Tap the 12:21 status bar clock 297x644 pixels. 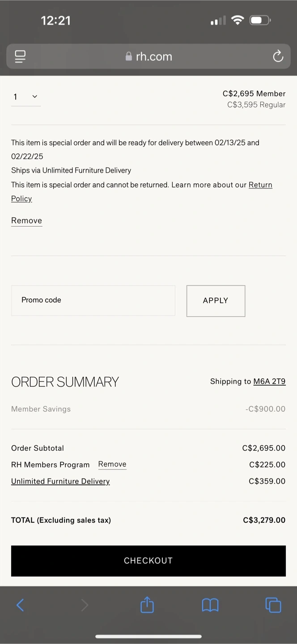point(55,21)
